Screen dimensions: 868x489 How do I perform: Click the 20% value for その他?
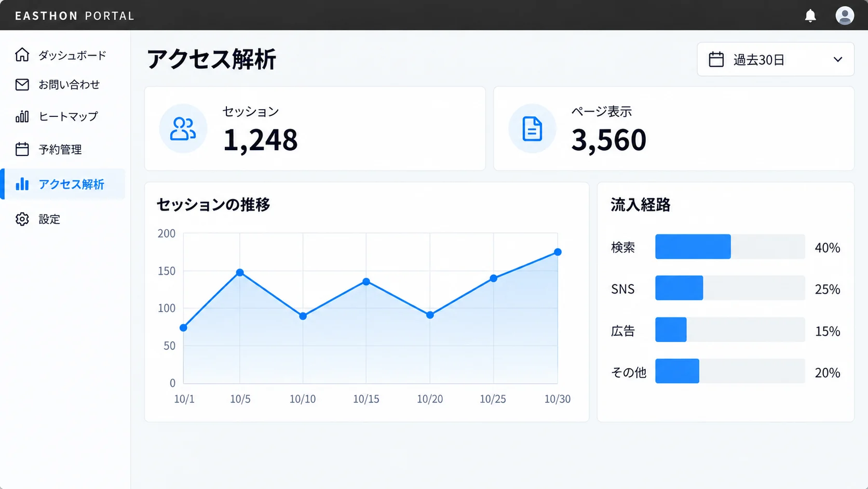coord(828,373)
